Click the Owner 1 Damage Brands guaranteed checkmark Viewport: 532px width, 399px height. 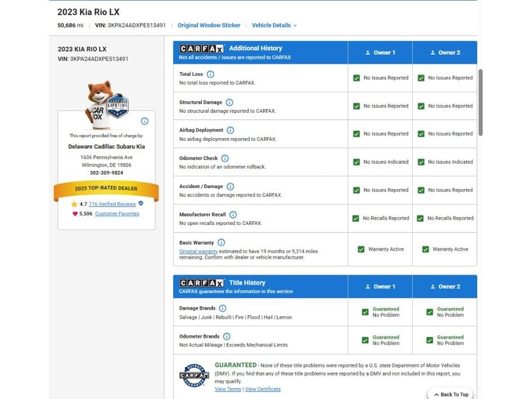pos(365,312)
